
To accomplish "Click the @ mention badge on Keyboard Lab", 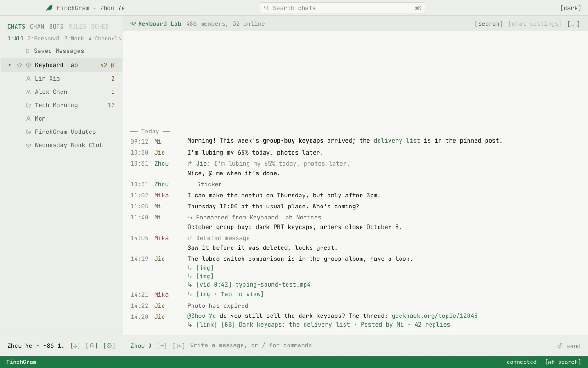I will [x=113, y=65].
